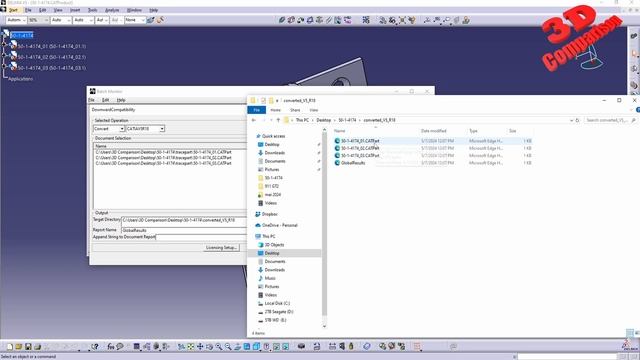Open the File tab in File Explorer
640x360 pixels.
click(x=257, y=110)
